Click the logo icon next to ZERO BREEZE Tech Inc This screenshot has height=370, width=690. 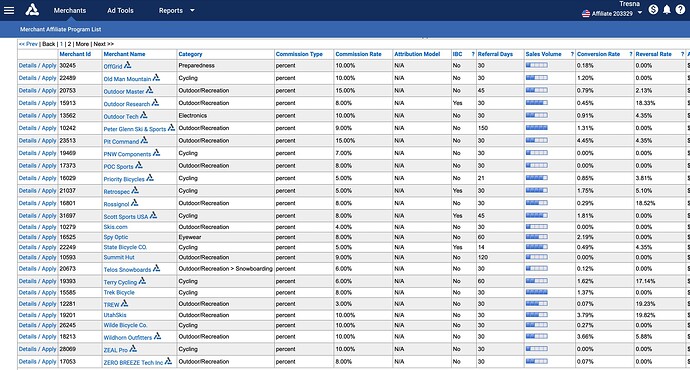coord(168,361)
